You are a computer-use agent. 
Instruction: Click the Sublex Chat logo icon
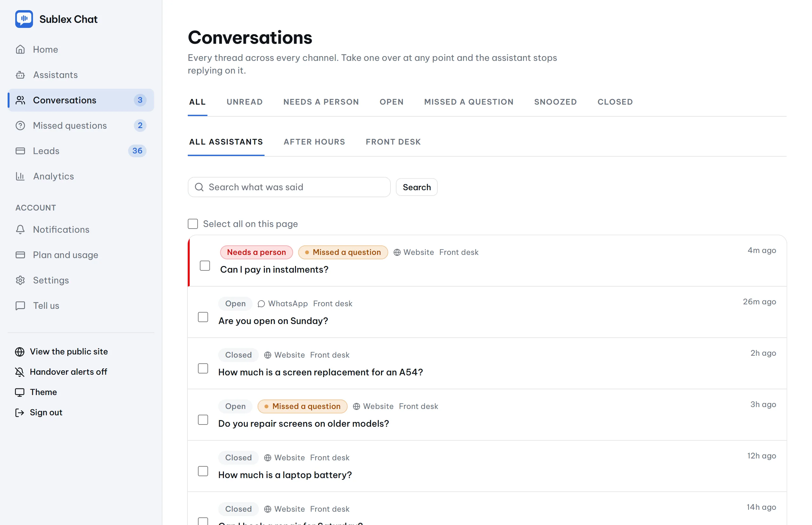point(24,19)
